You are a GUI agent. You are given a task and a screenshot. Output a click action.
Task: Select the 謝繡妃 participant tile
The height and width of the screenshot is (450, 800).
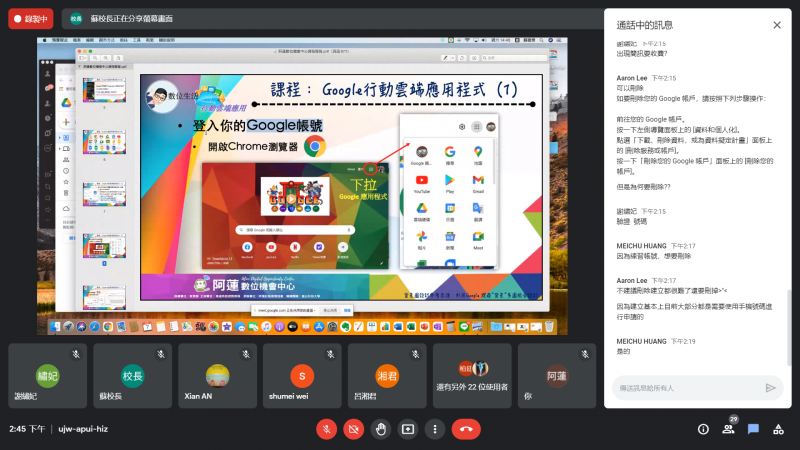(x=47, y=376)
